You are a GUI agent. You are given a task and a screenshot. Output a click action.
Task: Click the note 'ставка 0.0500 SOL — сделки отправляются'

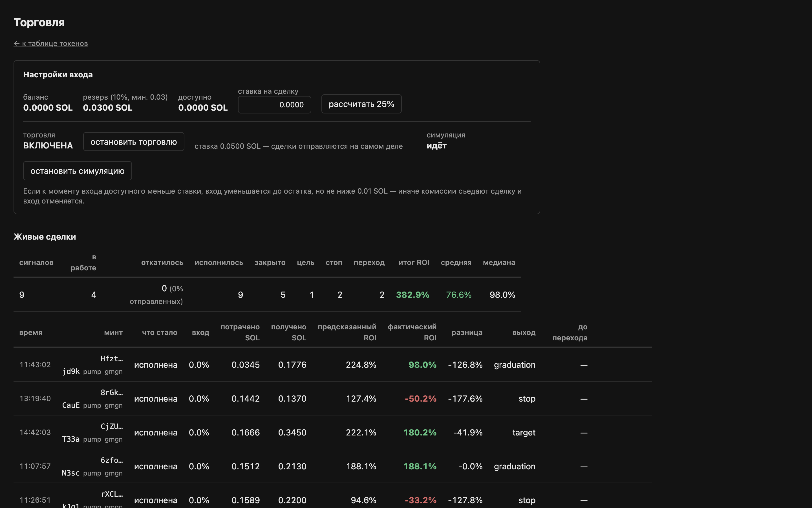(x=299, y=146)
